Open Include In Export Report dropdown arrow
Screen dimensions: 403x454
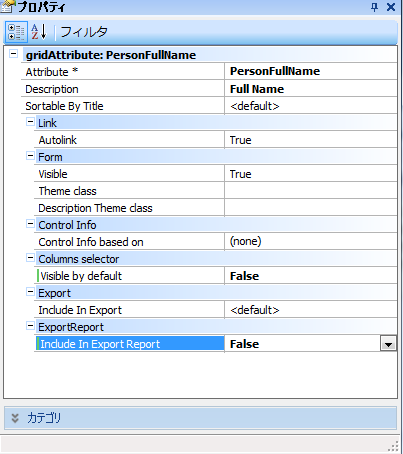(x=388, y=344)
